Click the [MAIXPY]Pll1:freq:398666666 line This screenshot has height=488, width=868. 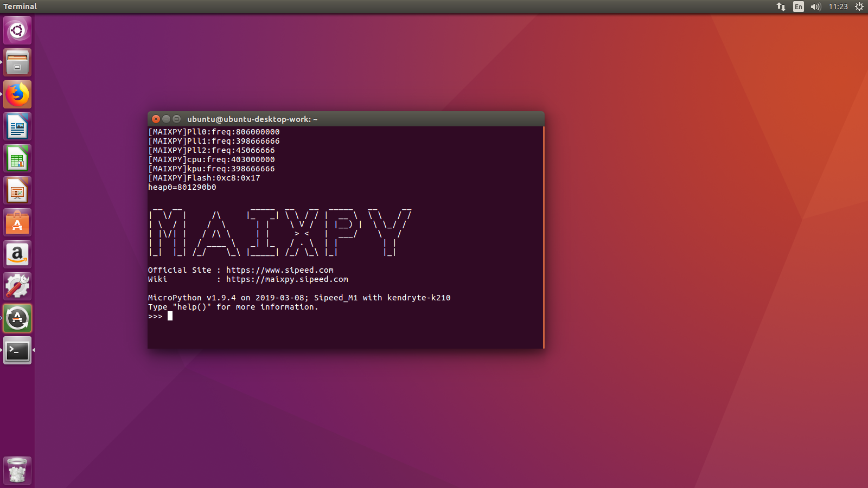tap(214, 141)
